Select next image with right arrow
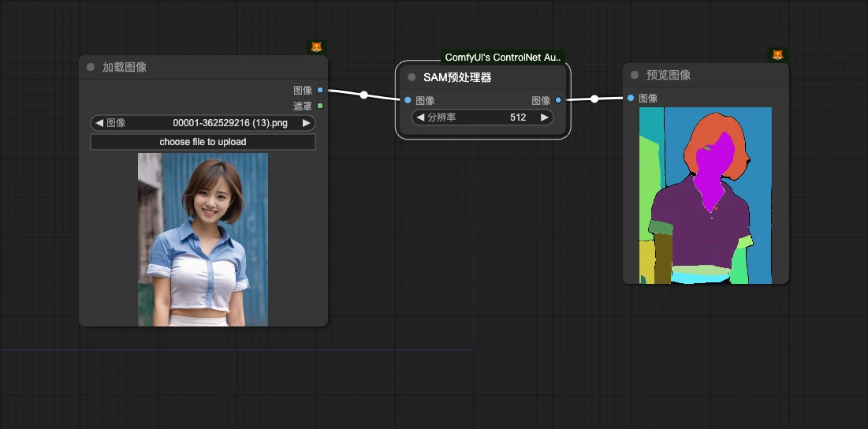Viewport: 868px width, 429px height. (x=306, y=123)
